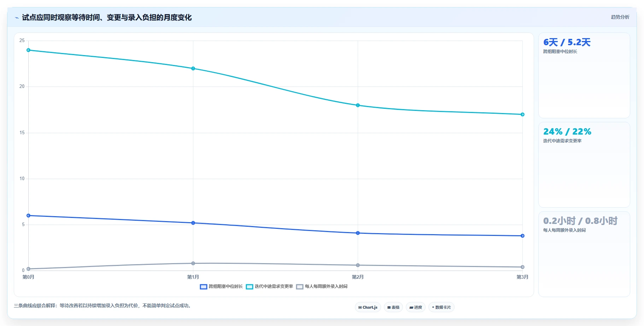Select the gray data point at 第1月
This screenshot has height=326, width=644.
point(193,263)
